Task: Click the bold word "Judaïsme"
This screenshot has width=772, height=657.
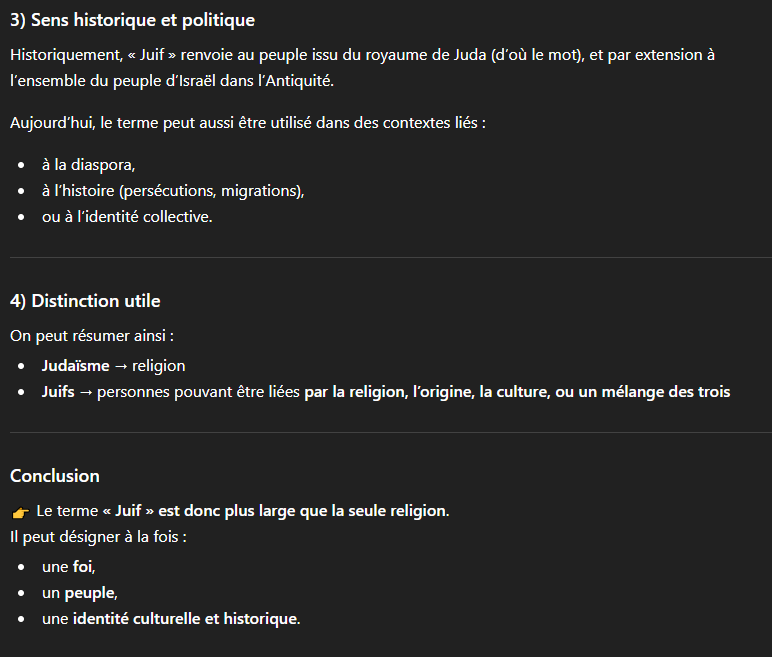Action: tap(75, 366)
